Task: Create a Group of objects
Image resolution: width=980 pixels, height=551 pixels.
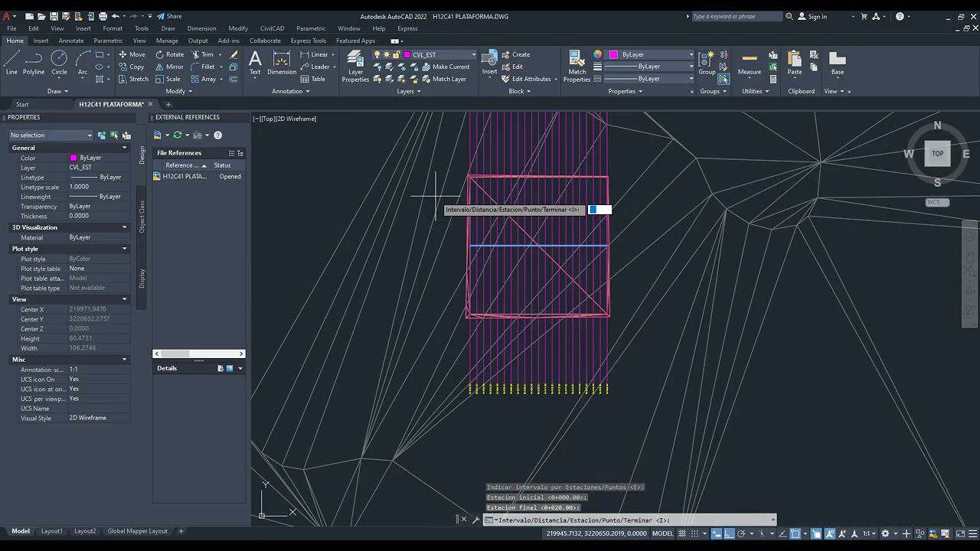Action: pyautogui.click(x=707, y=63)
